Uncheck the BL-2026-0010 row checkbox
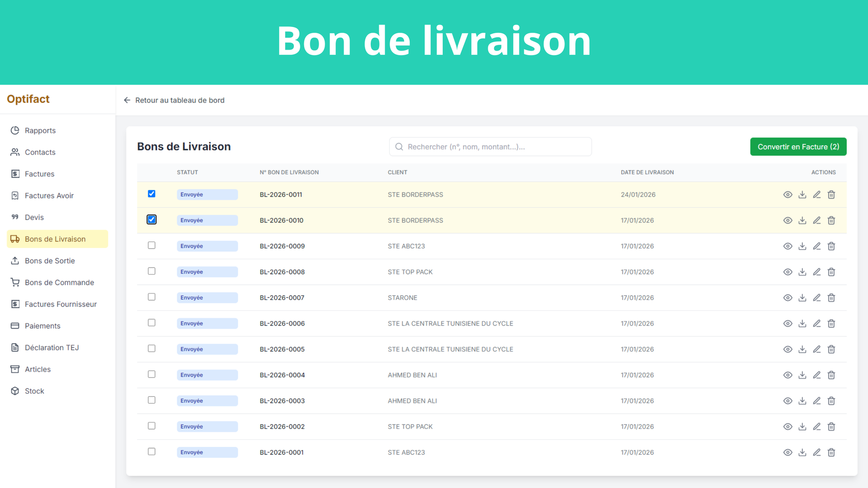This screenshot has width=868, height=488. (x=151, y=220)
